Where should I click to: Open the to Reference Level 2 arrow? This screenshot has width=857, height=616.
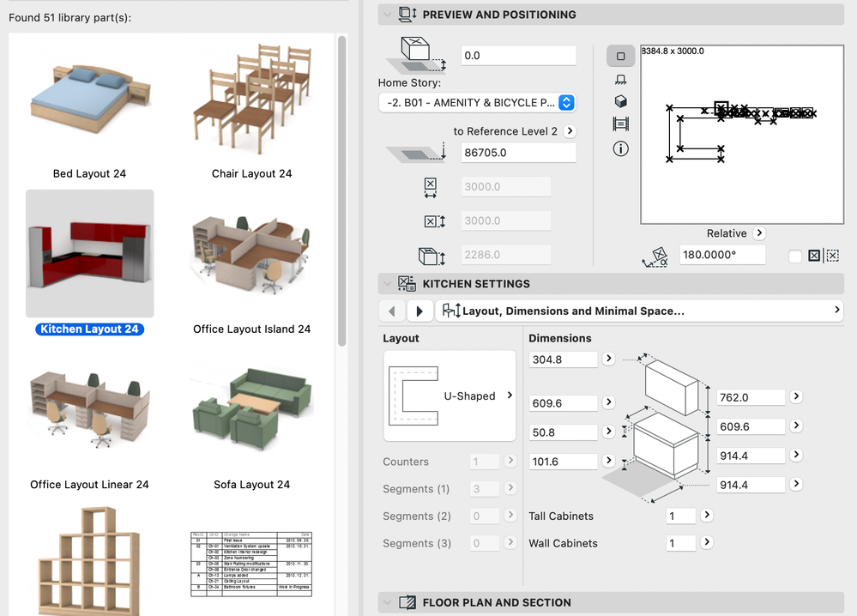click(x=570, y=131)
